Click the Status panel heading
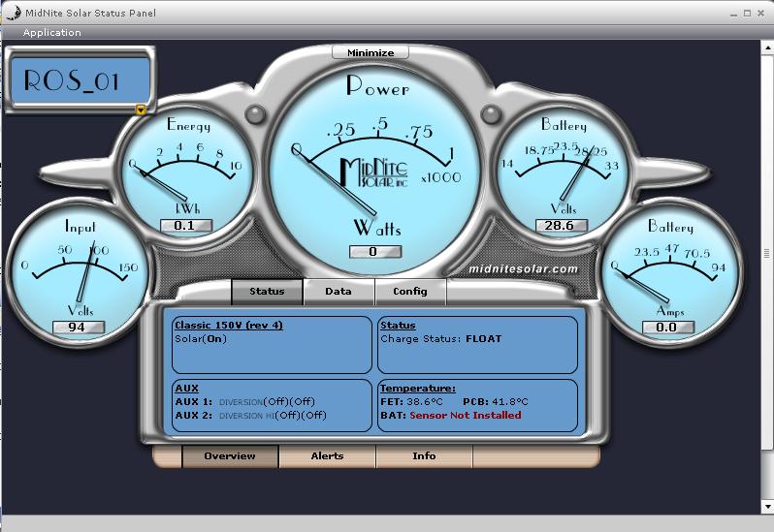774x532 pixels. (399, 326)
